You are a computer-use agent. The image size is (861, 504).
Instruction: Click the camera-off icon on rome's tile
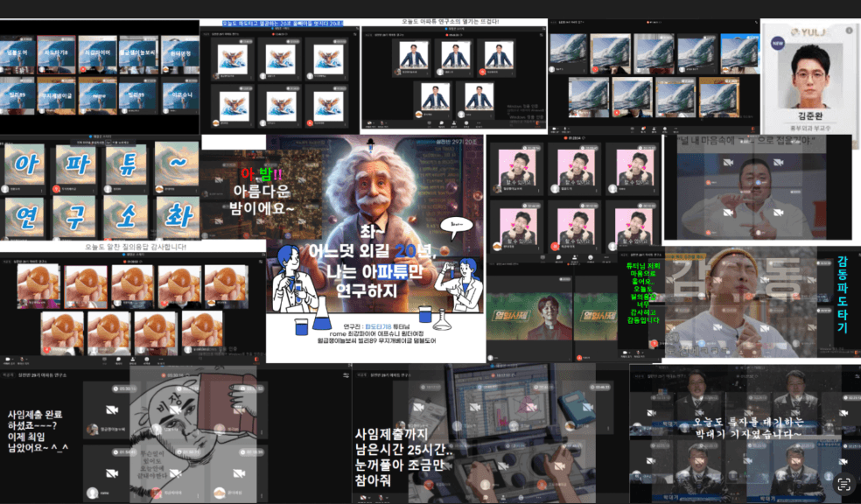[x=112, y=473]
